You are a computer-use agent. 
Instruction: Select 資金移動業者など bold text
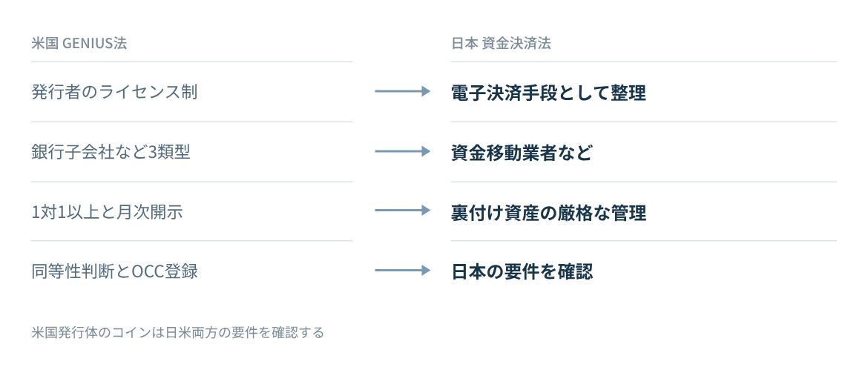522,152
